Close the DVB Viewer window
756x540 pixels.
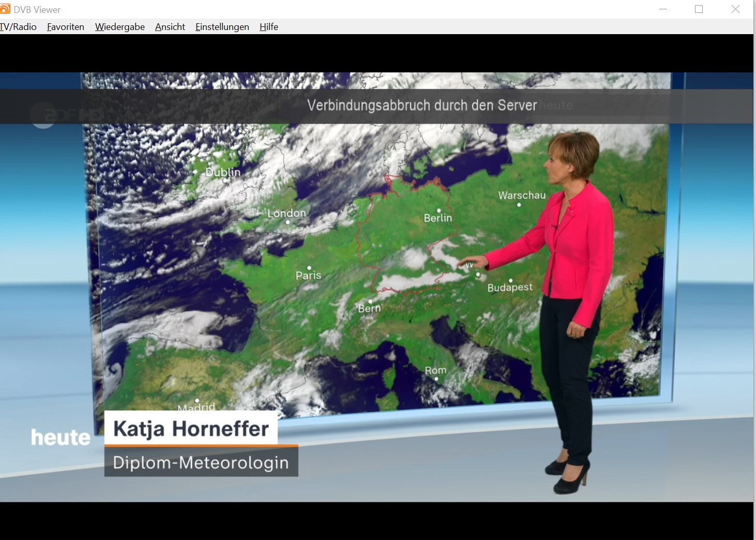point(735,9)
